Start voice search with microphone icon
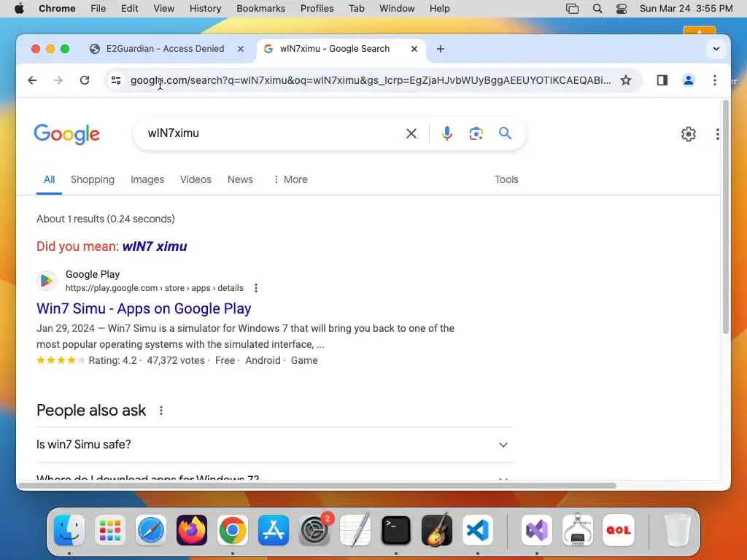 (446, 133)
